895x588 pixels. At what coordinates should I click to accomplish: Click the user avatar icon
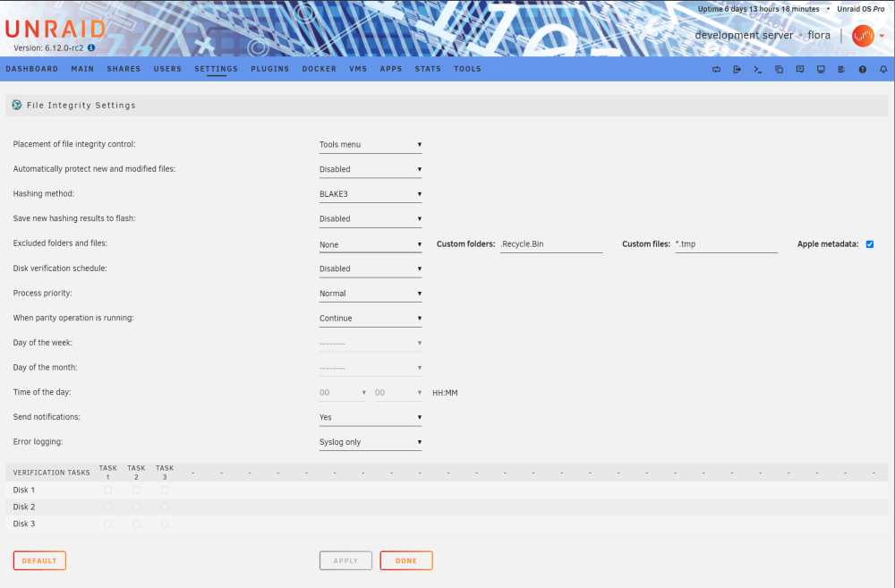863,36
